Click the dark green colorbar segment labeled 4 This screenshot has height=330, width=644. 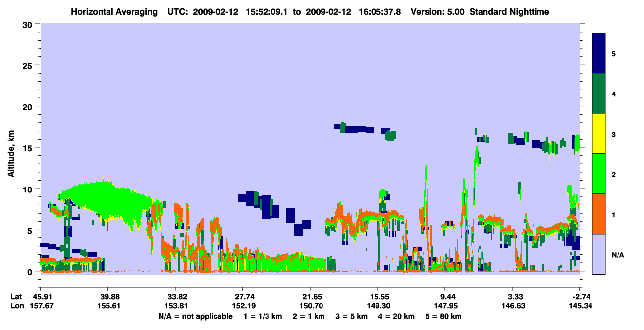(599, 94)
